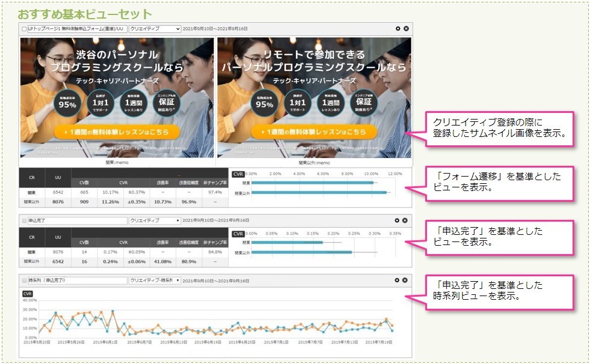Click the 909 CV数 cell
The image size is (590, 364).
84,202
